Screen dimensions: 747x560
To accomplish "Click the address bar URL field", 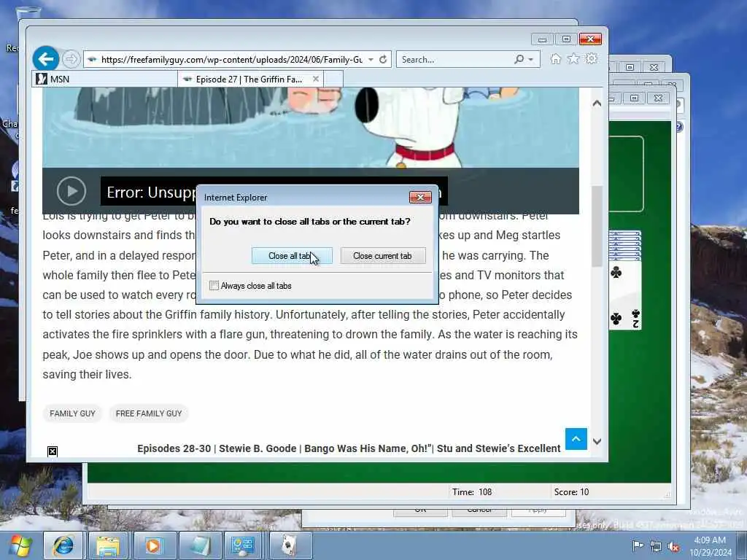I will [x=231, y=60].
